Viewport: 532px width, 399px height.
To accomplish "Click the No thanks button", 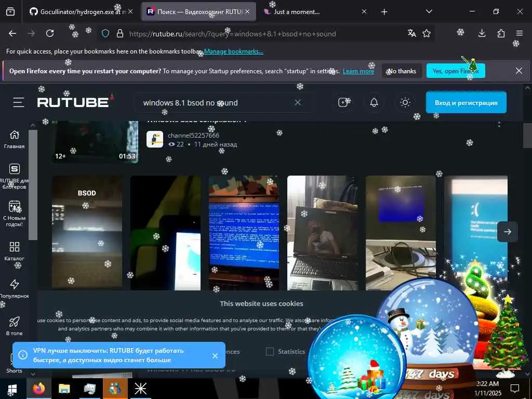I will point(402,71).
